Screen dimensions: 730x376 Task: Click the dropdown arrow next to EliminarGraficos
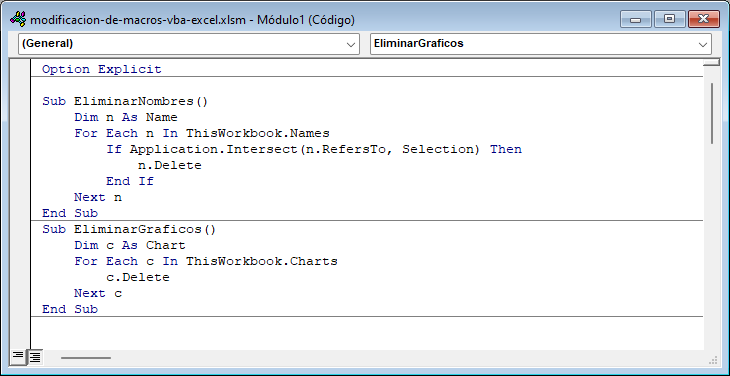point(702,44)
